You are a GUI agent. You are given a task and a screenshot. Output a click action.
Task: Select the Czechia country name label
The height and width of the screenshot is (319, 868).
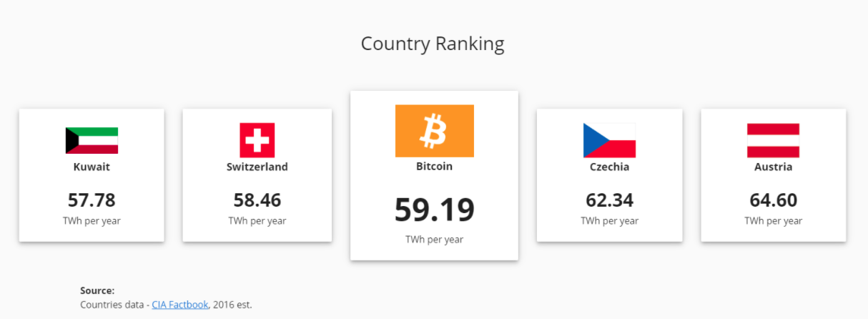click(x=609, y=167)
